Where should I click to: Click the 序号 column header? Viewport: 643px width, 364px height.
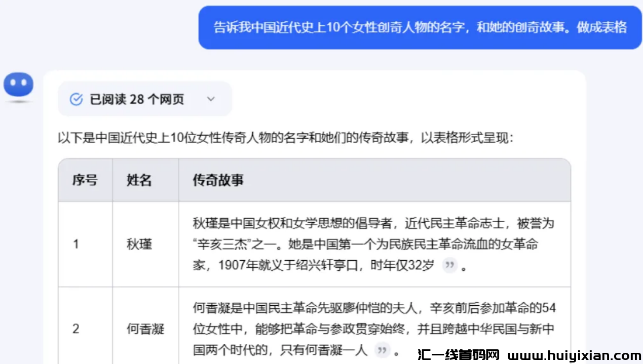[x=85, y=180]
